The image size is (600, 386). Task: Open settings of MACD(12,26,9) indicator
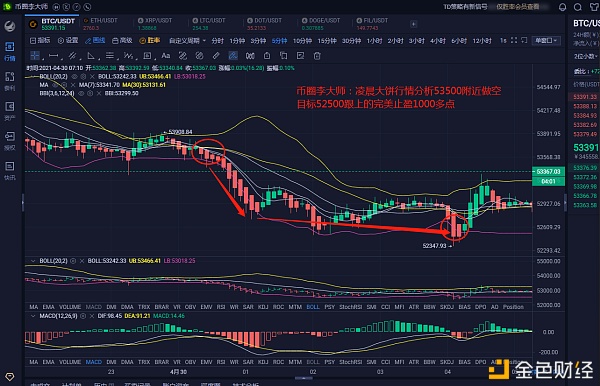[83, 316]
